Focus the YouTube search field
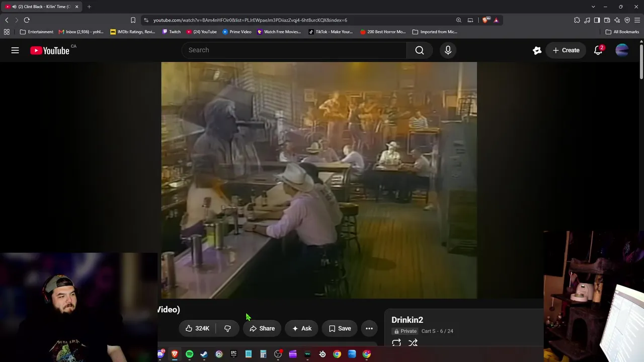Image resolution: width=644 pixels, height=362 pixels. click(x=294, y=50)
